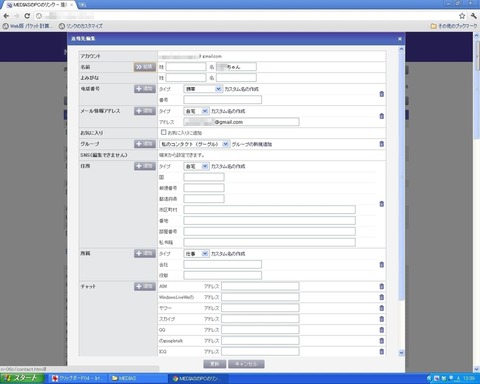Add another phone number with the plus 追加 button
Screen dimensions: 480x384
[145, 89]
